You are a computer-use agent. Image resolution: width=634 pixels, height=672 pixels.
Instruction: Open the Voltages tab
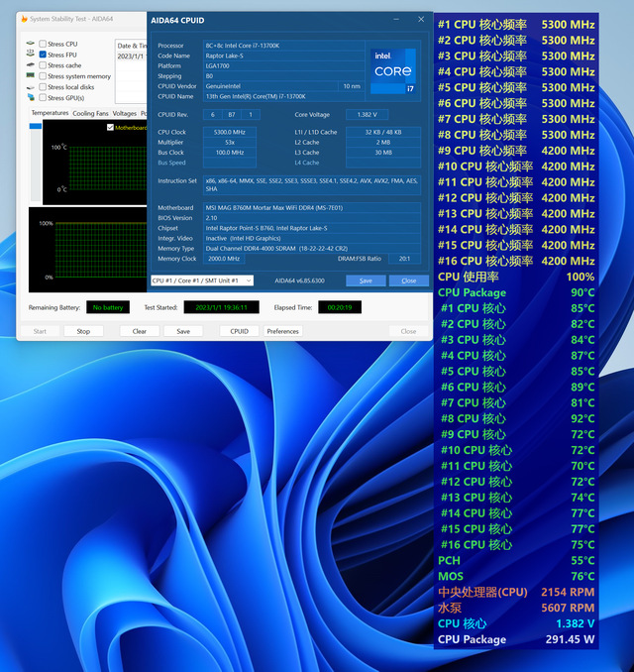pyautogui.click(x=125, y=114)
